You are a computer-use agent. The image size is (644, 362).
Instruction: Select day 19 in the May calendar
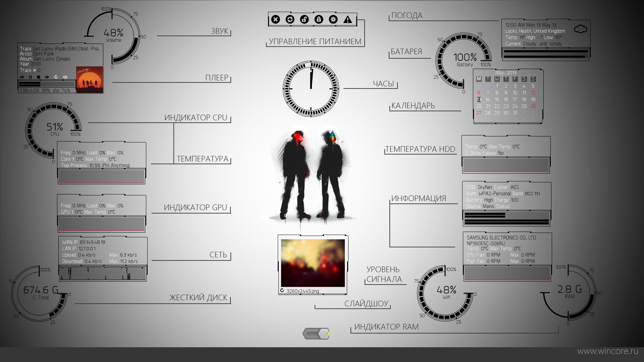[533, 100]
